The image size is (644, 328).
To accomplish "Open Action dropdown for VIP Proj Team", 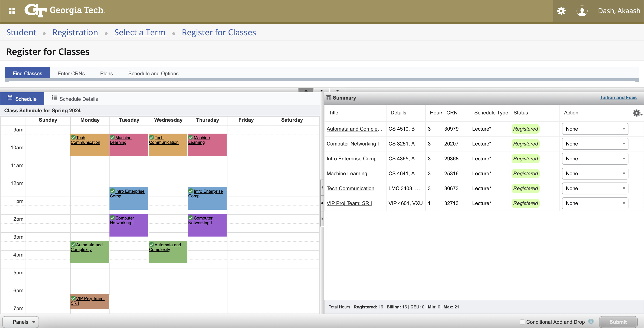I will 595,203.
